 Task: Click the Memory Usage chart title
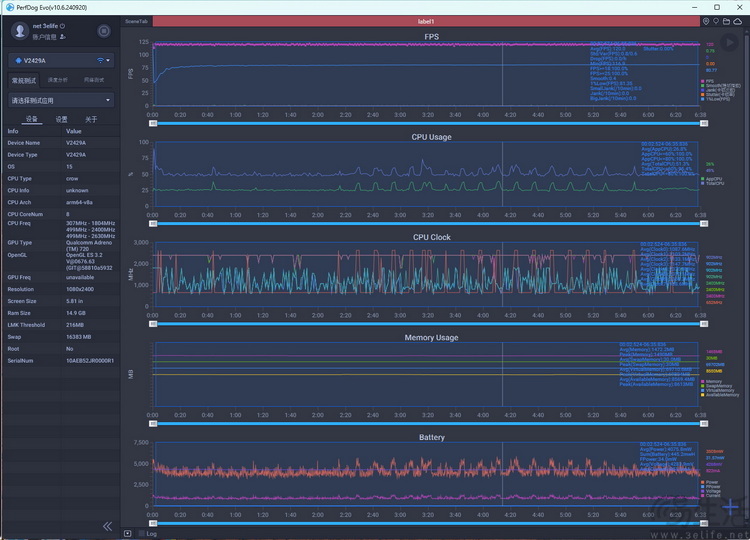tap(431, 338)
